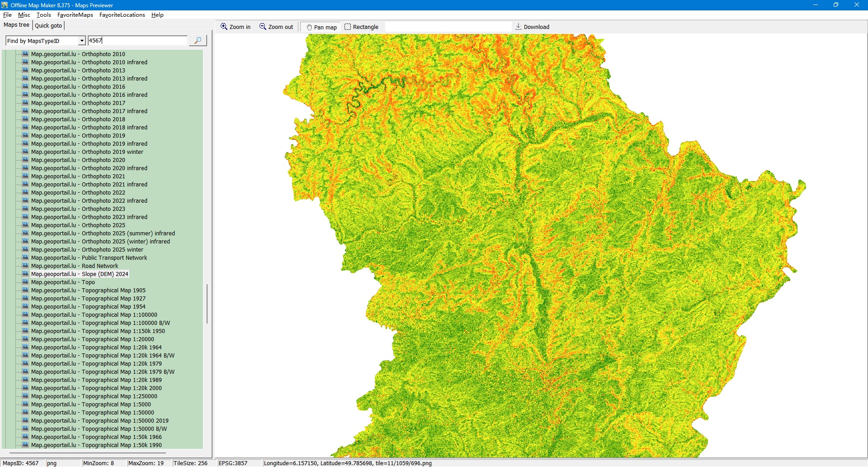868x467 pixels.
Task: Click the Zoom in magnifier icon
Action: [x=224, y=27]
